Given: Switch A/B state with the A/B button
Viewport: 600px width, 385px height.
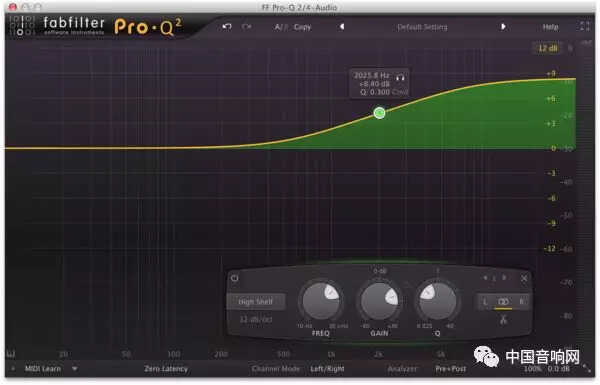Looking at the screenshot, I should (280, 27).
